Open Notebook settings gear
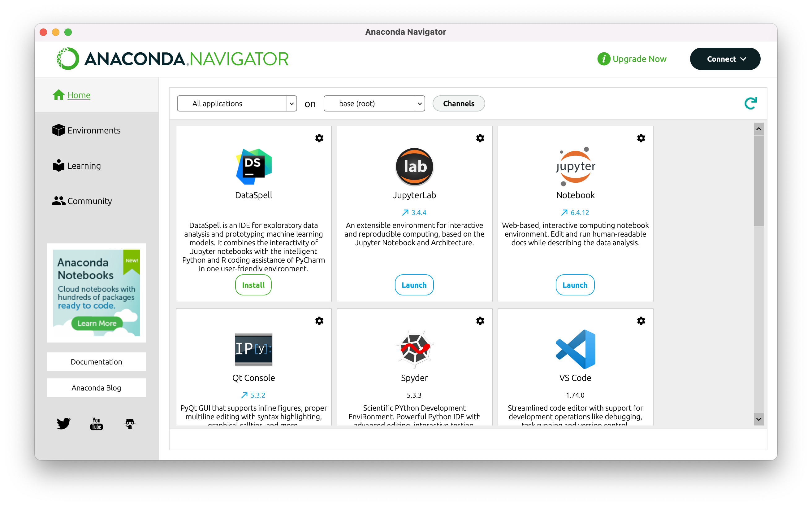Screen dimensions: 812x506 click(x=641, y=138)
